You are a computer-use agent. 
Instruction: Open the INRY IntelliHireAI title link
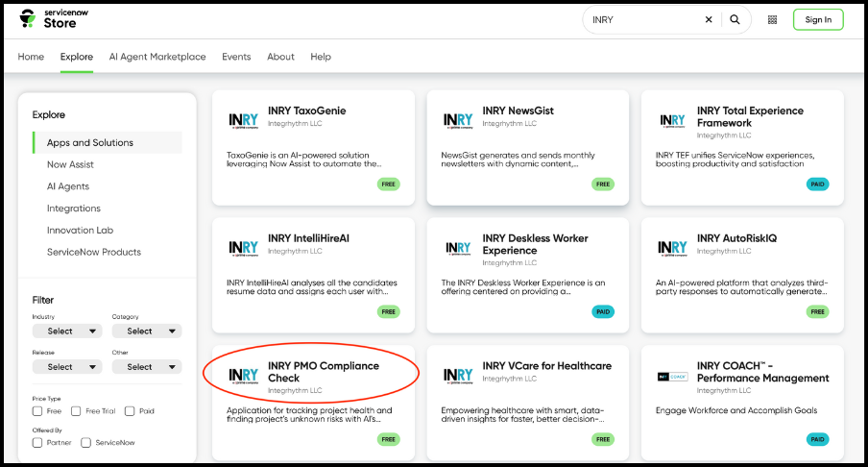308,238
